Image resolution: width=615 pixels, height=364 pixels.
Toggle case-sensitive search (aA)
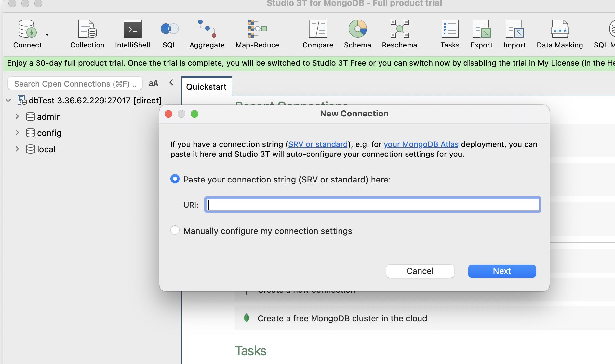click(153, 83)
